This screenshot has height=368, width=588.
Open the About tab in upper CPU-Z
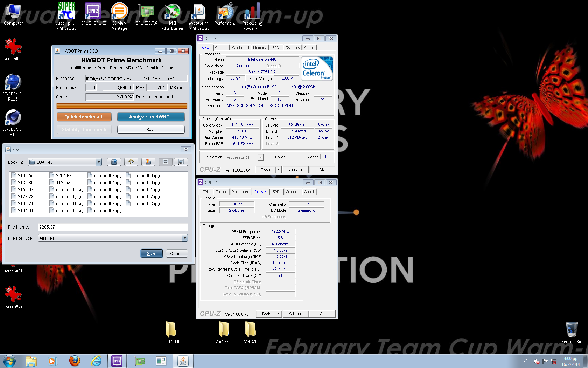coord(309,48)
